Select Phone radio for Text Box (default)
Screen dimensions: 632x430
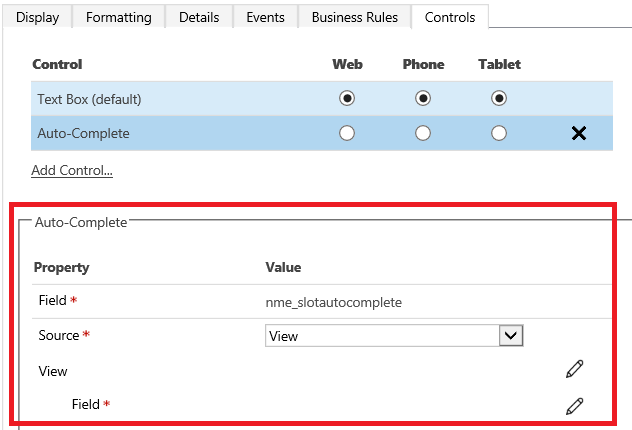(423, 98)
